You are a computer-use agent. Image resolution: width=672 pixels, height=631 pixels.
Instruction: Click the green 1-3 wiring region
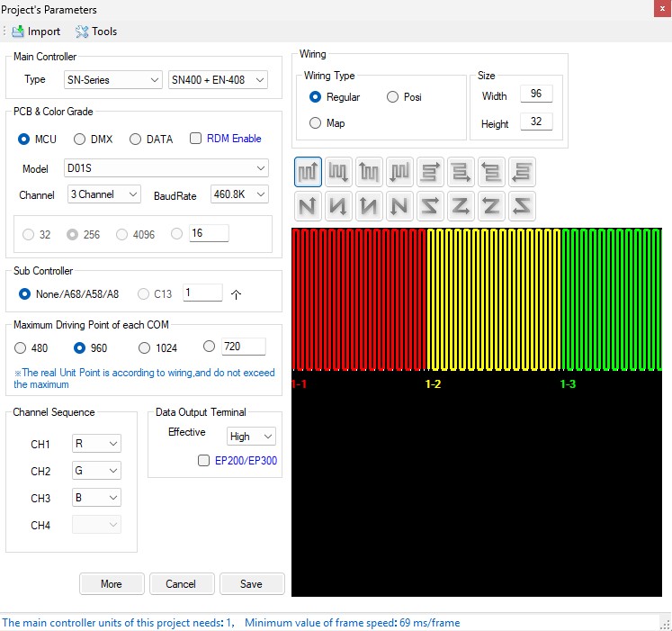(612, 300)
